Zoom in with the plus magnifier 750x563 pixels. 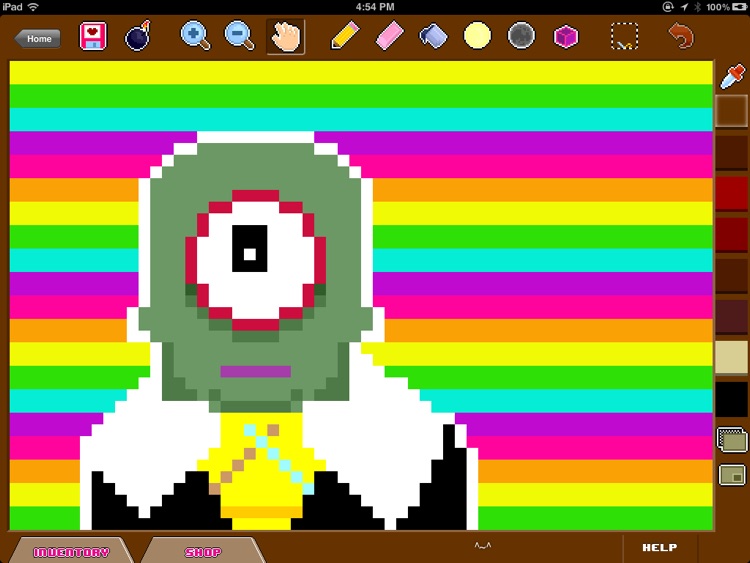tap(195, 36)
